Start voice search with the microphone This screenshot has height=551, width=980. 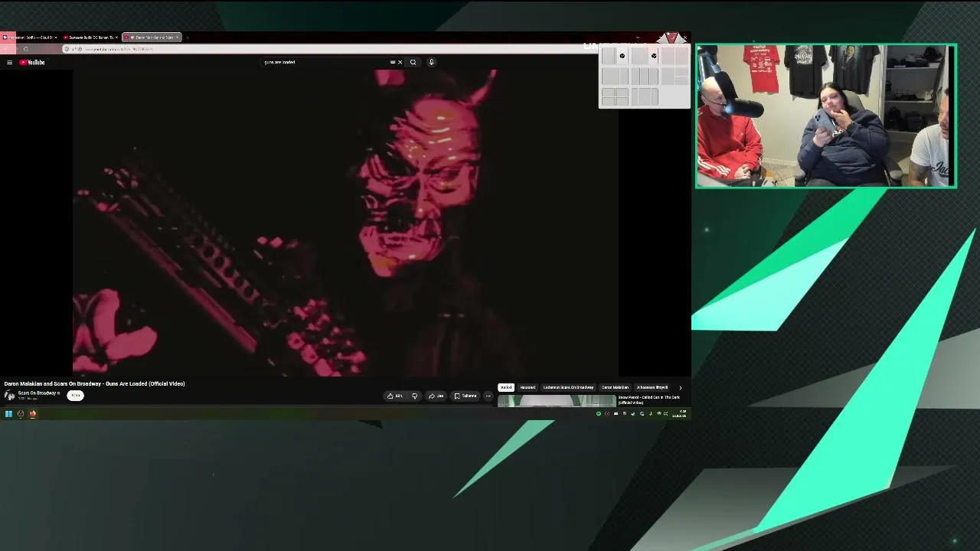pos(431,62)
